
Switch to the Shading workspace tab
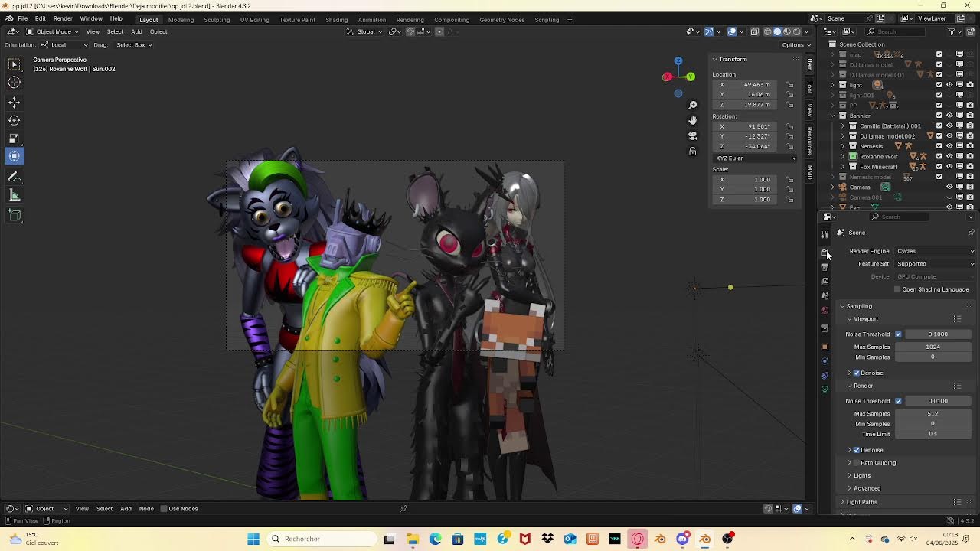pyautogui.click(x=336, y=19)
